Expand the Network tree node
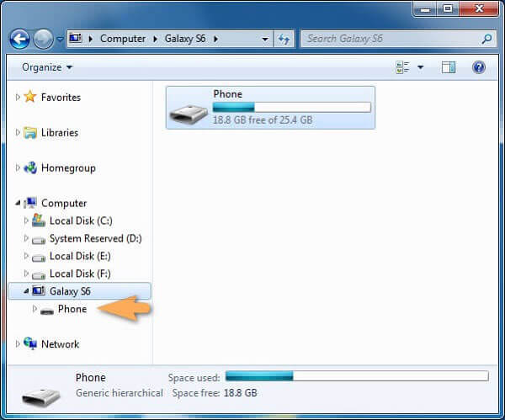 18,343
